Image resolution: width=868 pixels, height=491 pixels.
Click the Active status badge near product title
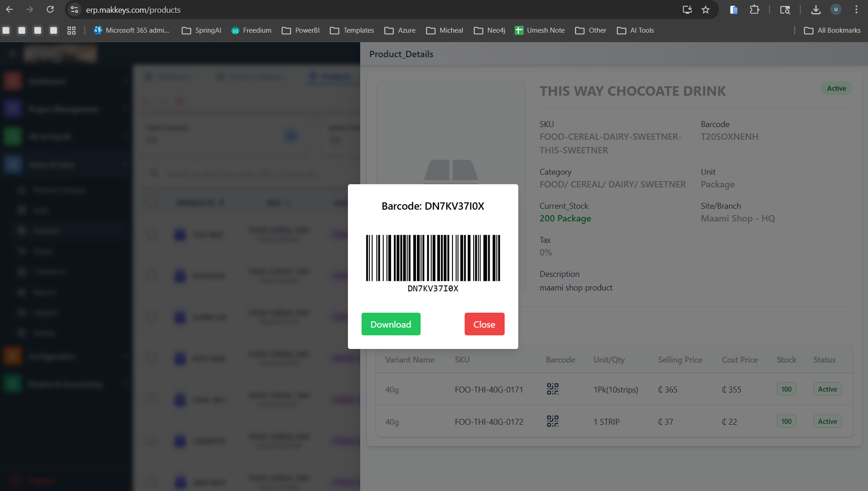[x=836, y=88]
